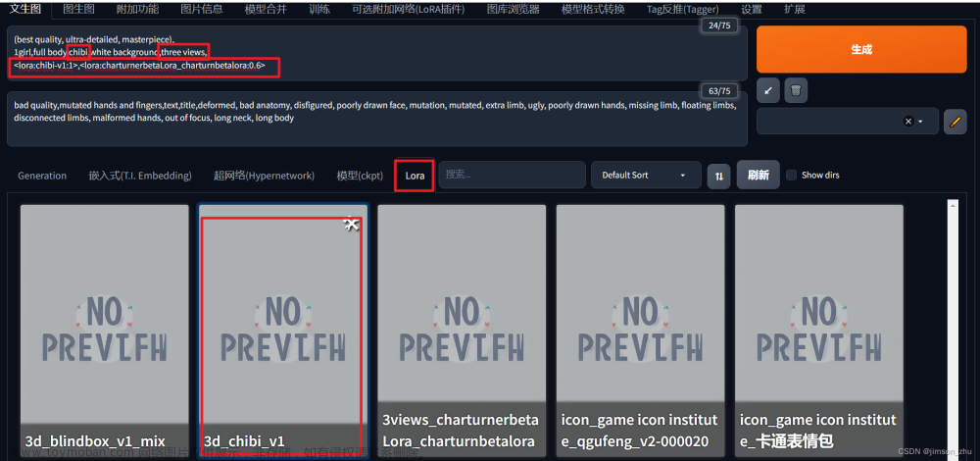Open the 图片信息 tab
The image size is (980, 461).
[x=201, y=10]
